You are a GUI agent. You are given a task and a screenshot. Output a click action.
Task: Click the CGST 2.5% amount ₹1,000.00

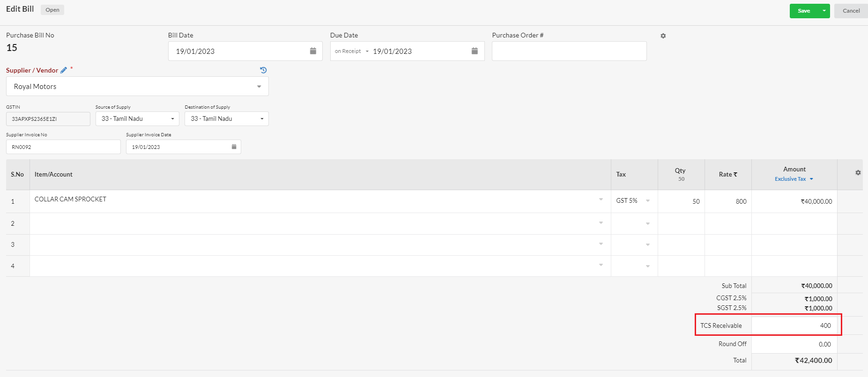click(x=818, y=299)
